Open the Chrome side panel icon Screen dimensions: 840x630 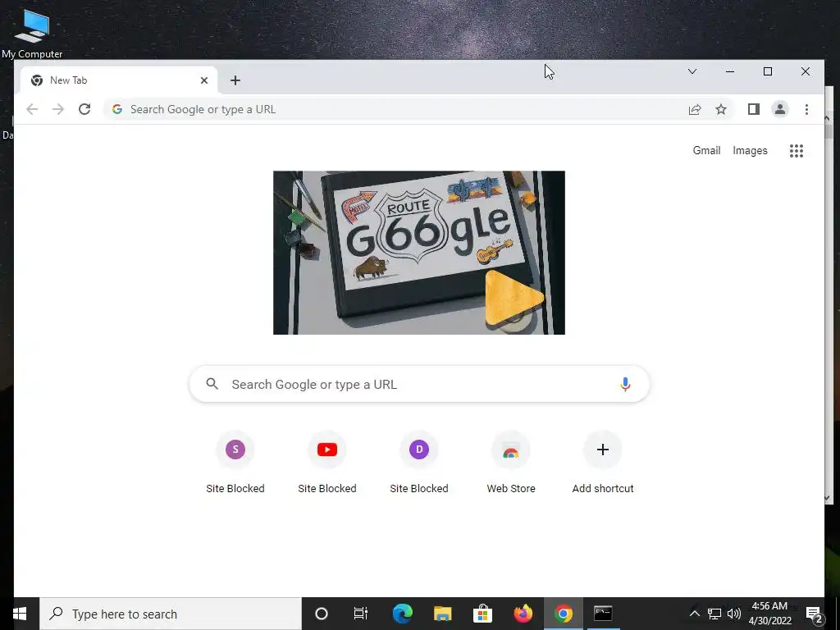(x=754, y=109)
